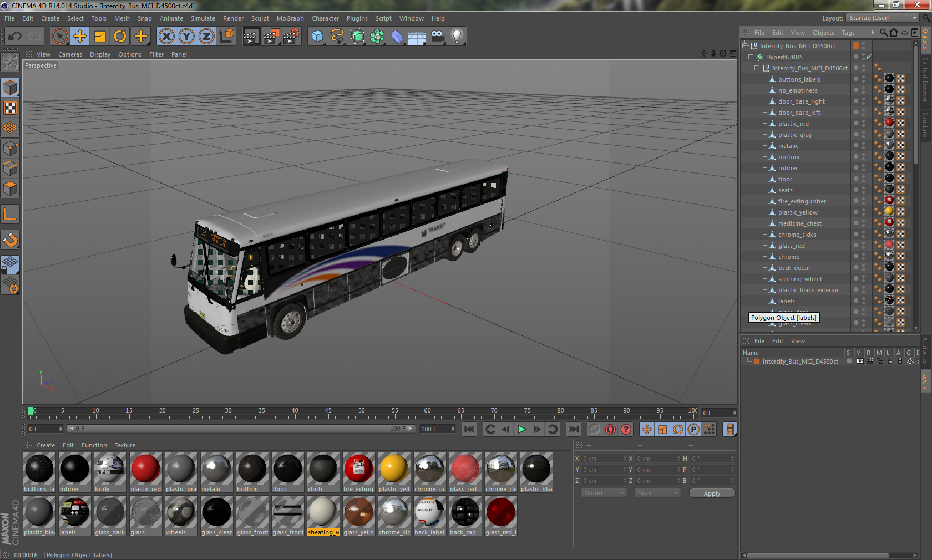Add a Camera object
932x560 pixels.
tap(437, 37)
